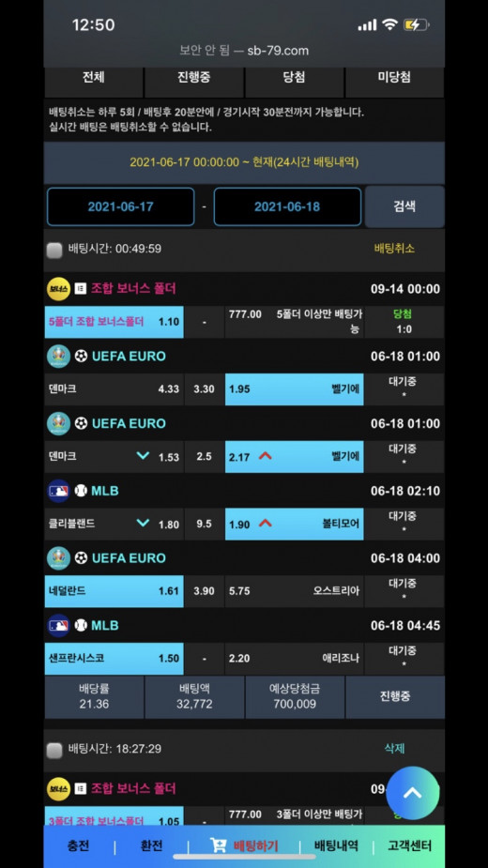This screenshot has width=488, height=868.
Task: Click the soccer ball icon of the first UEFA EURO row
Action: 81,357
